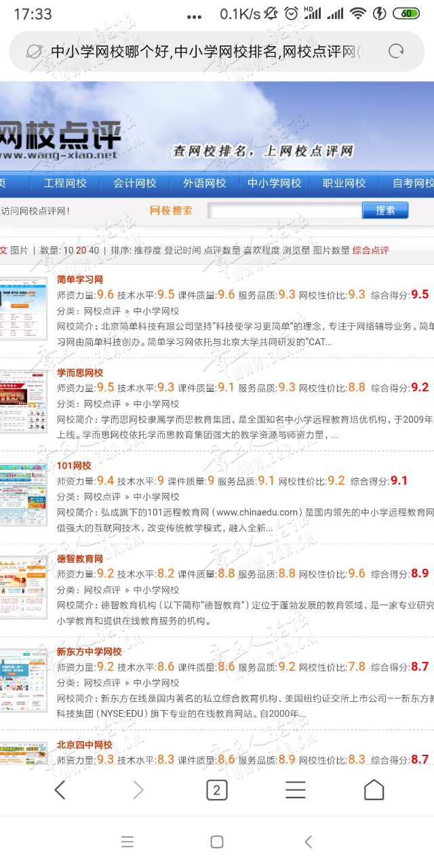Tap the alarm clock status icon
The width and height of the screenshot is (434, 868).
tap(291, 14)
